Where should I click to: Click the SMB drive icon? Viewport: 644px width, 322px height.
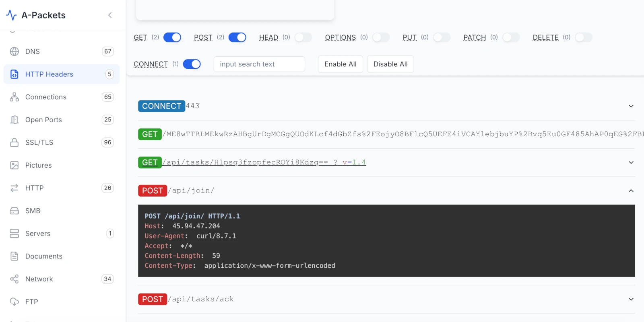[14, 211]
